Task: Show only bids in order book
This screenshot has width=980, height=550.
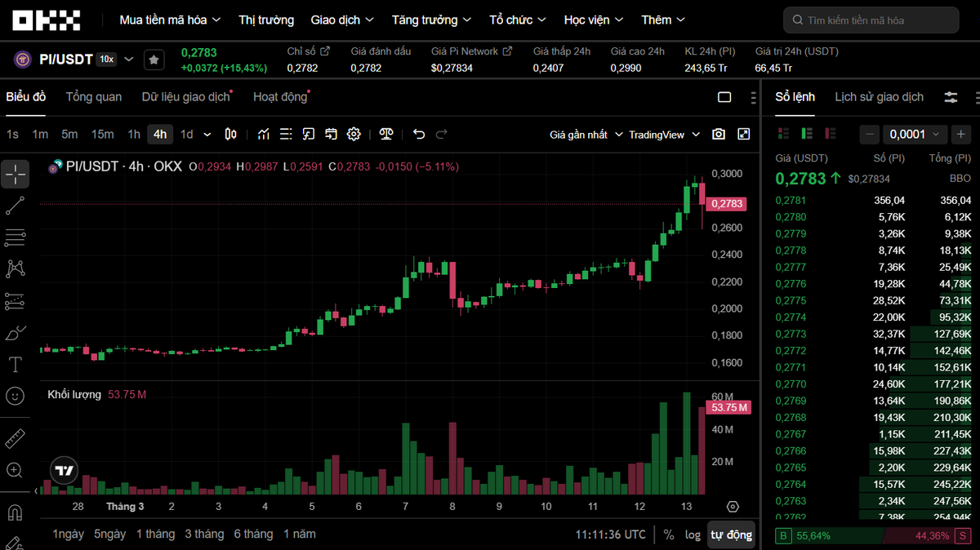Action: (808, 133)
